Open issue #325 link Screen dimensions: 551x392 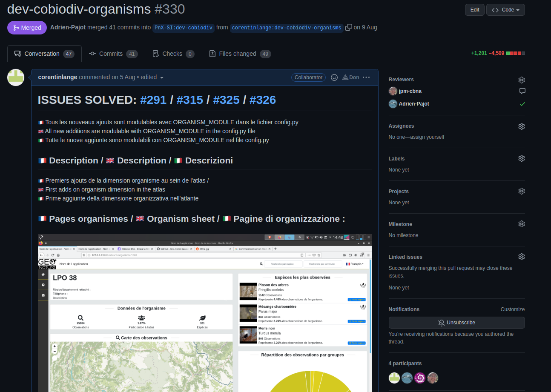pyautogui.click(x=226, y=100)
